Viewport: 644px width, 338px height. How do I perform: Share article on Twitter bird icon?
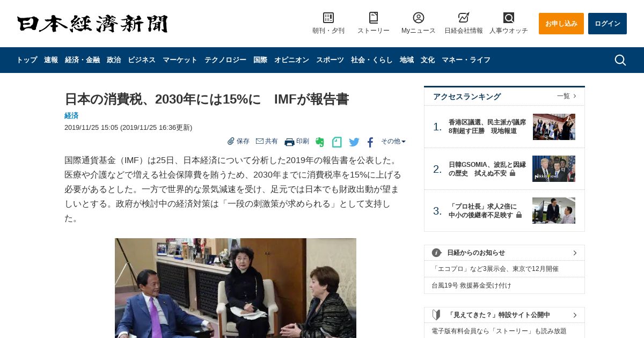[x=354, y=142]
